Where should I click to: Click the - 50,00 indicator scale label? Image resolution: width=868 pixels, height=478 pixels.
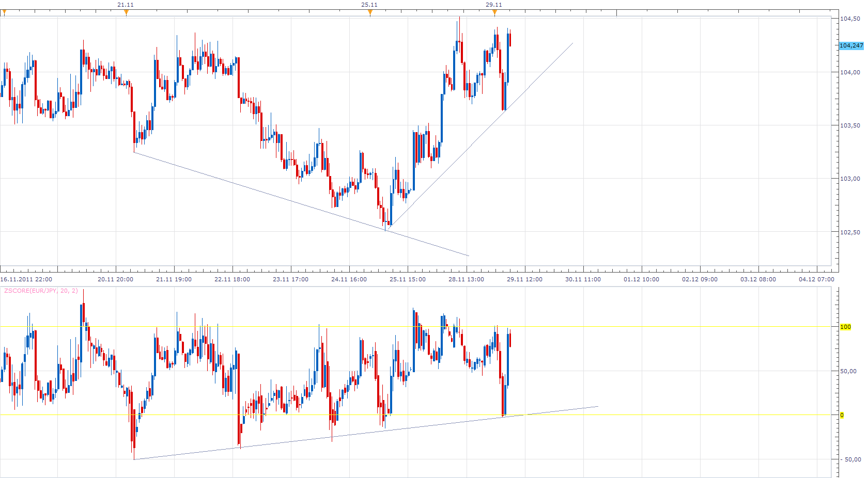tap(851, 459)
